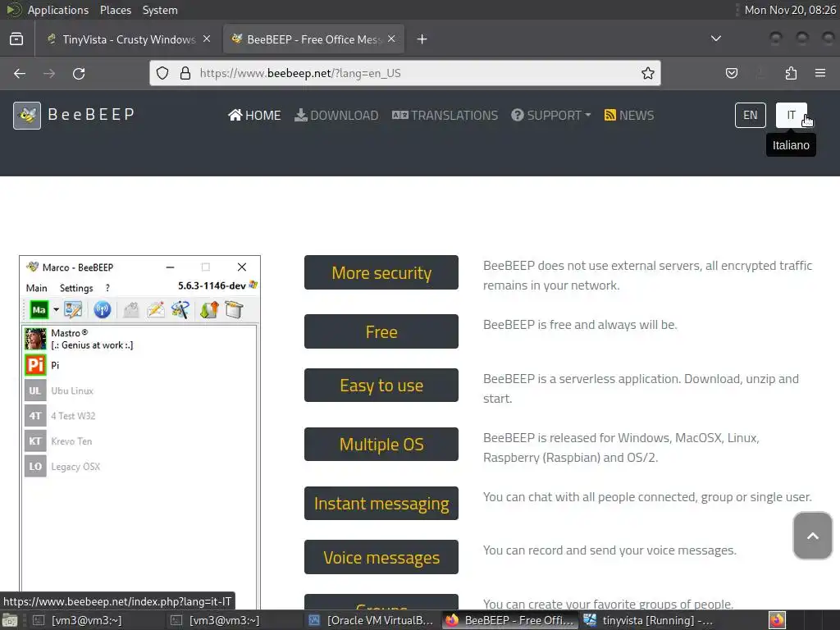Switch site language to IT
The width and height of the screenshot is (840, 630).
pyautogui.click(x=792, y=115)
